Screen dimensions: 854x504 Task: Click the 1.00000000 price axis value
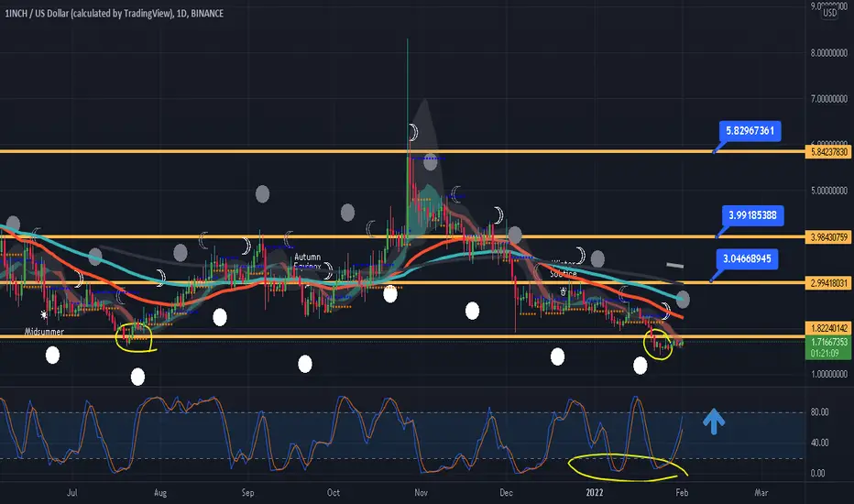point(829,374)
